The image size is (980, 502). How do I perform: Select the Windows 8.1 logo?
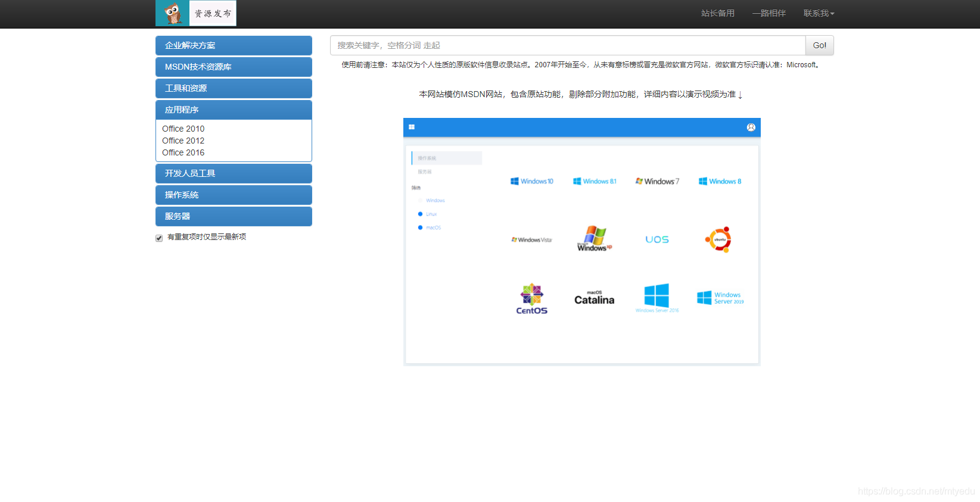pyautogui.click(x=595, y=181)
